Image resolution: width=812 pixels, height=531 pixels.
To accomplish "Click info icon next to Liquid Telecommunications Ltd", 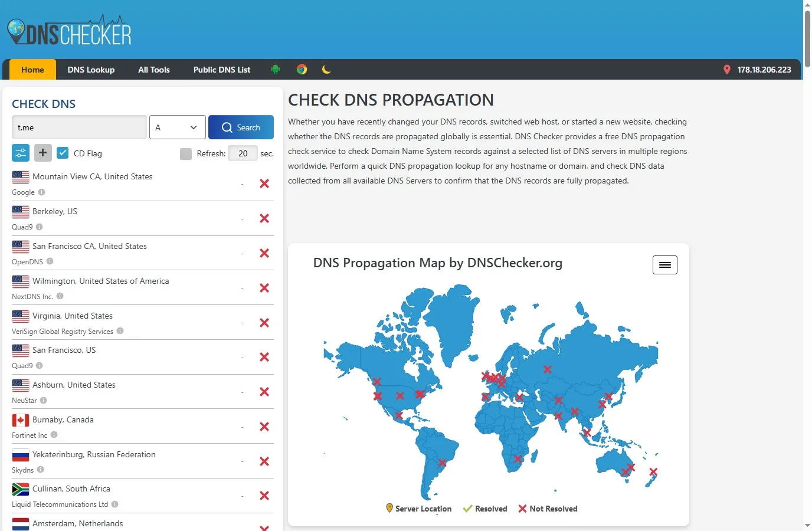I will tap(114, 504).
